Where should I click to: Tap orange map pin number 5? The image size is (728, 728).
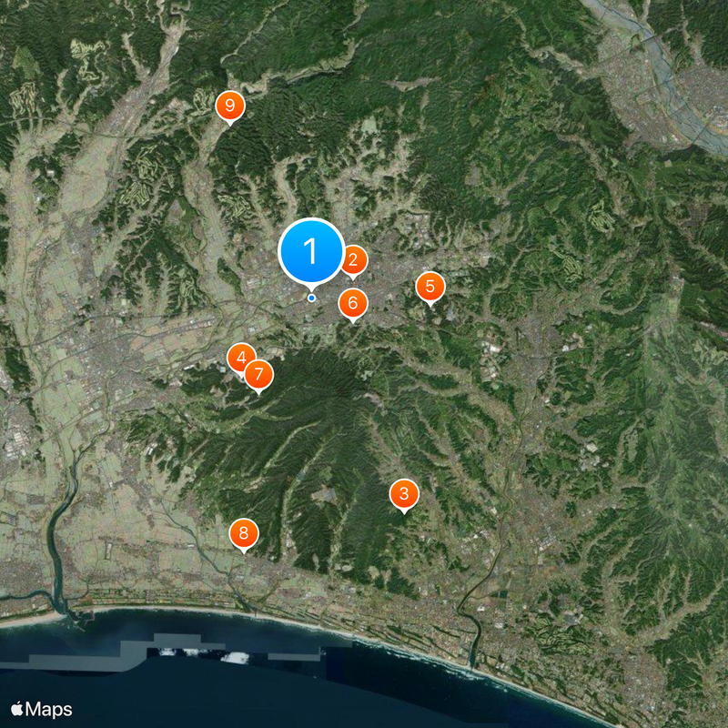tap(430, 287)
